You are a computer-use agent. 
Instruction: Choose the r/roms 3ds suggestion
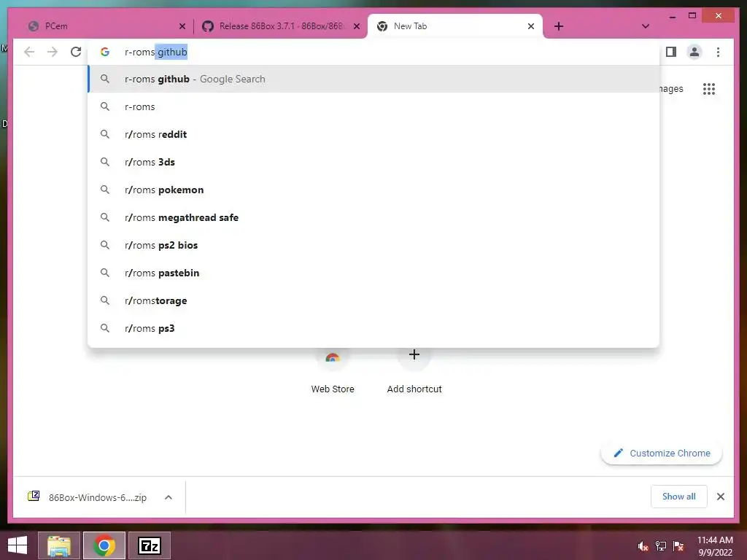(x=373, y=162)
